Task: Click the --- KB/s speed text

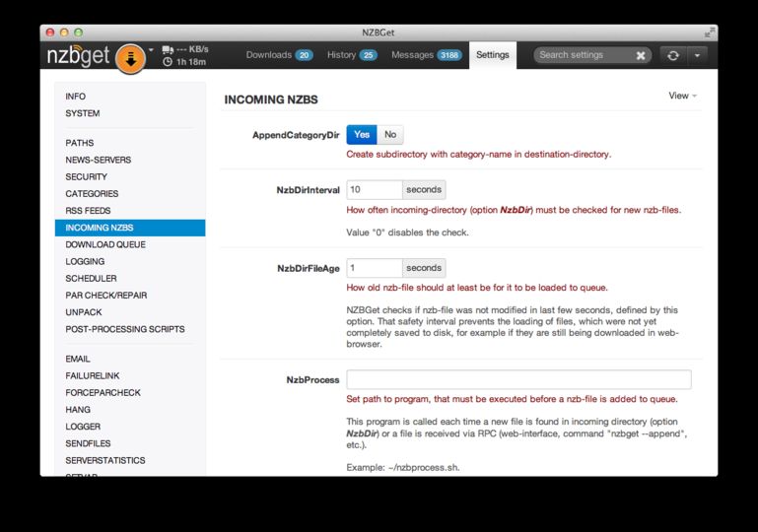Action: tap(192, 49)
